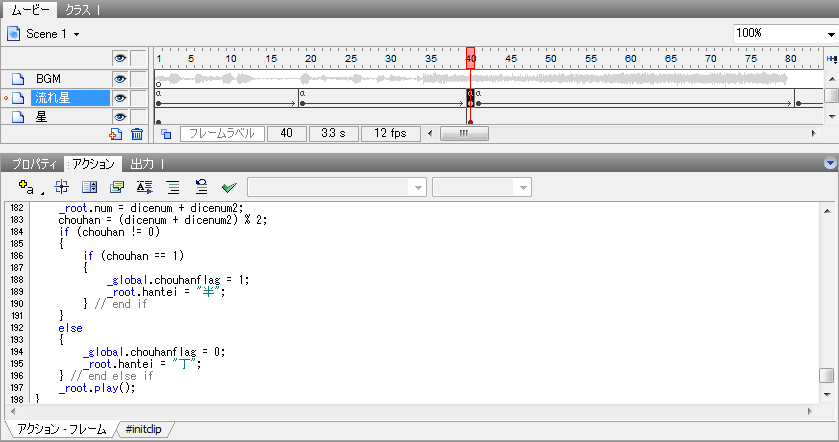Click the find crosshair icon in the Actions toolbar
This screenshot has width=839, height=442.
(61, 186)
